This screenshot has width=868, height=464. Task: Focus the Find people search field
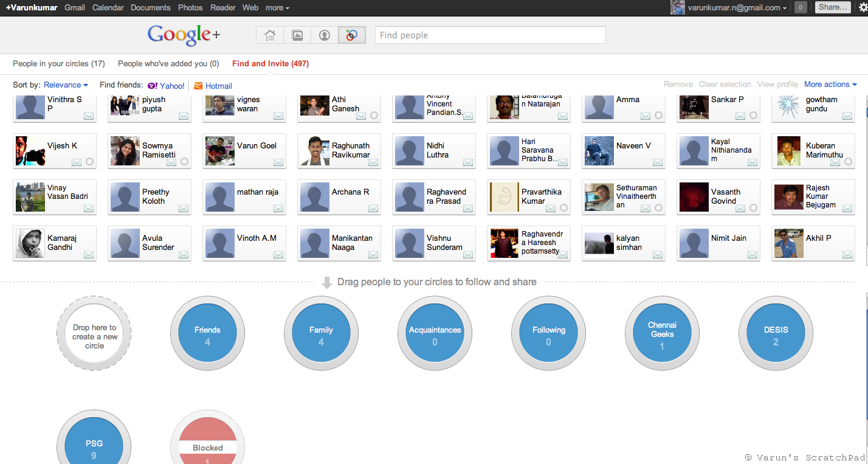pyautogui.click(x=491, y=35)
